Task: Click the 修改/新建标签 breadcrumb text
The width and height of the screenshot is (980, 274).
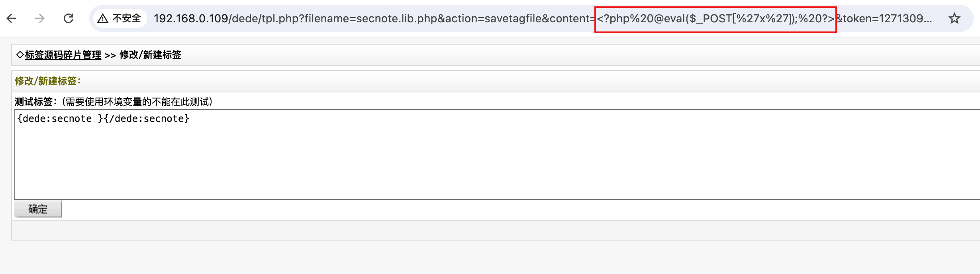Action: 150,55
